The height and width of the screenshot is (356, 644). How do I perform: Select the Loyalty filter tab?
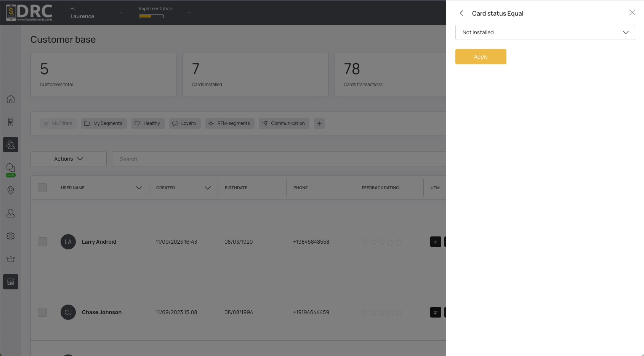pyautogui.click(x=185, y=123)
